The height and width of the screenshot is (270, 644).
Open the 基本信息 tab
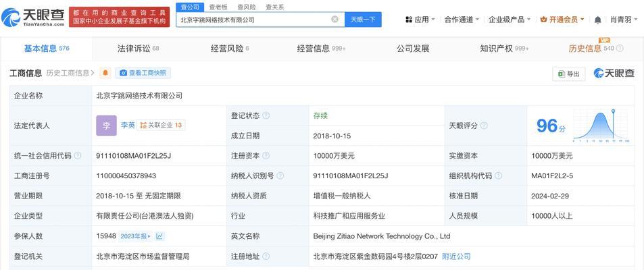click(47, 49)
